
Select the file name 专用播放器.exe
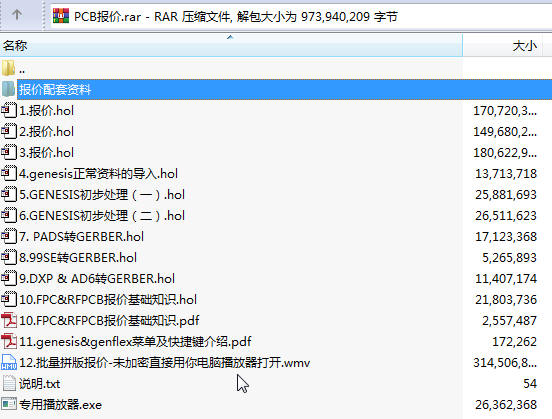coord(61,405)
